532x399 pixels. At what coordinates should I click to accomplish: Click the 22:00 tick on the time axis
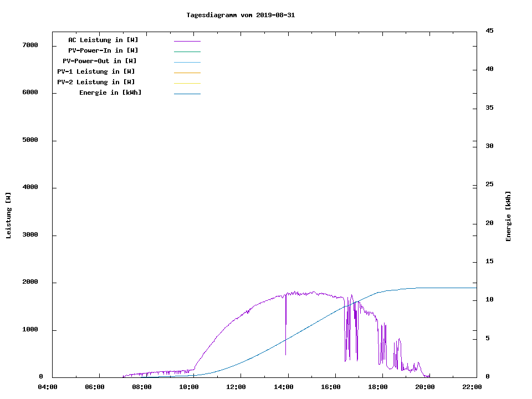(472, 387)
